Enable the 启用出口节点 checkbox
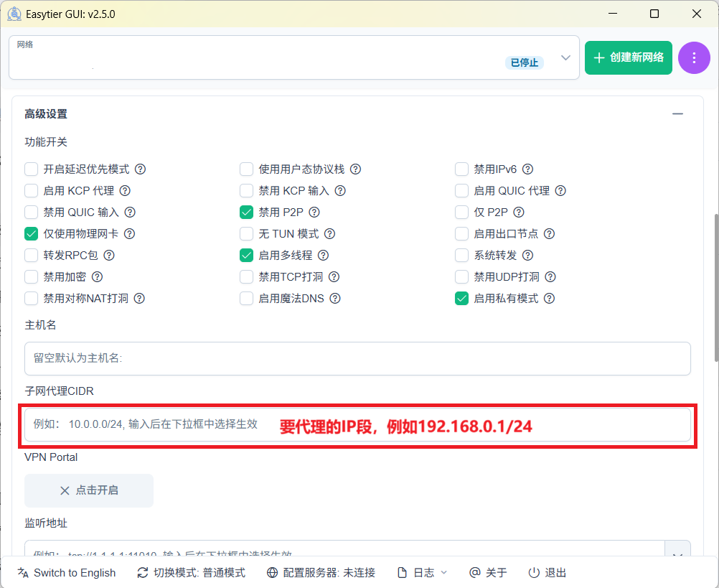The image size is (719, 588). (461, 234)
